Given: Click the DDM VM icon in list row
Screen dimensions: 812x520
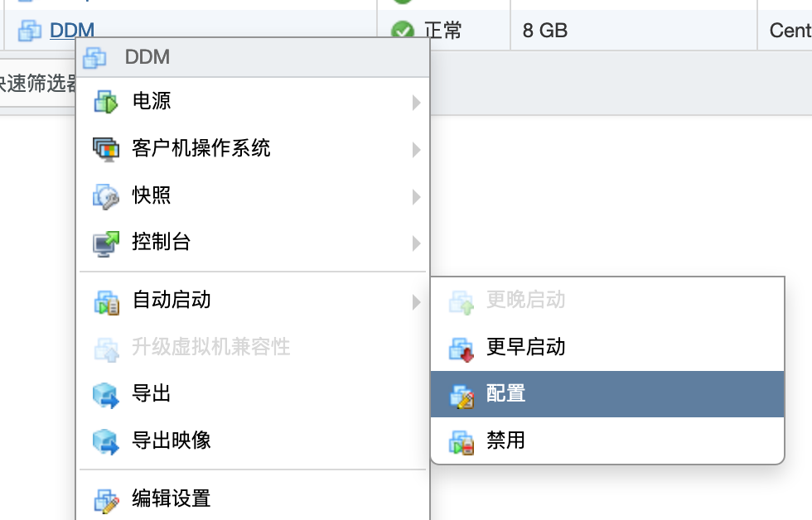Looking at the screenshot, I should point(30,31).
